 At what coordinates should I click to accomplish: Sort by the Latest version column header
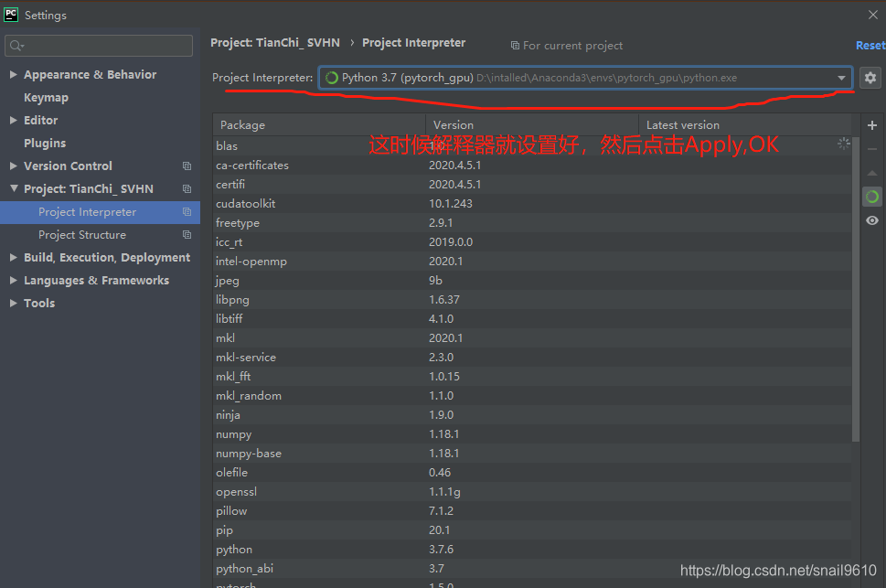745,125
